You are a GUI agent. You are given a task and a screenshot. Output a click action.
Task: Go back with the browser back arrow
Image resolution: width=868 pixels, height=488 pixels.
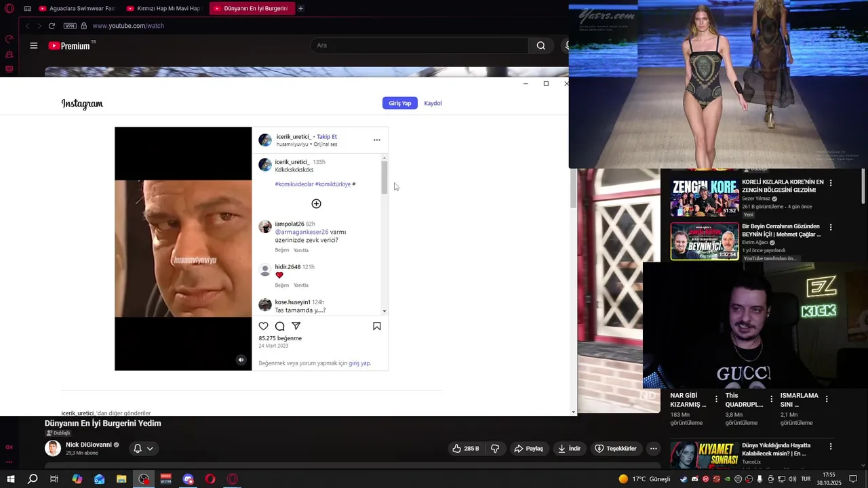[x=28, y=26]
